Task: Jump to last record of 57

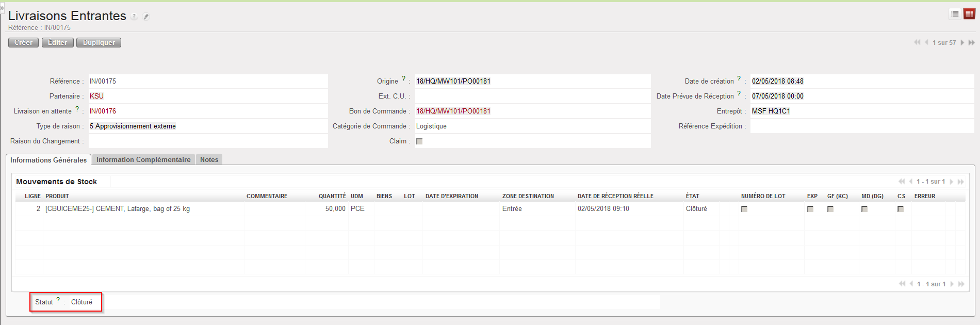Action: pos(971,42)
